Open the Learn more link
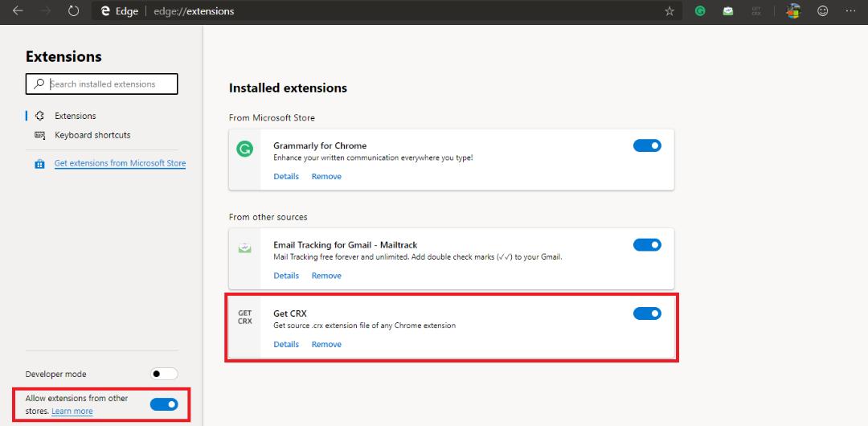868x426 pixels. (x=72, y=411)
